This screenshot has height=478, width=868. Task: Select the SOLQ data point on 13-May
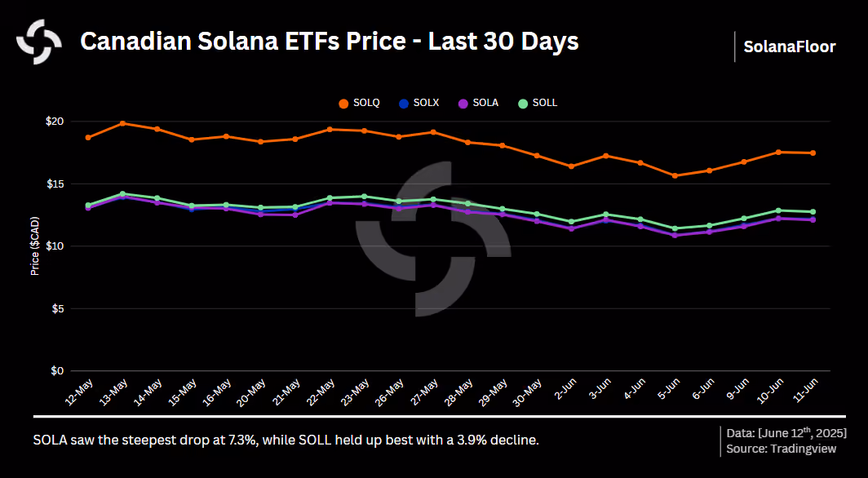122,123
